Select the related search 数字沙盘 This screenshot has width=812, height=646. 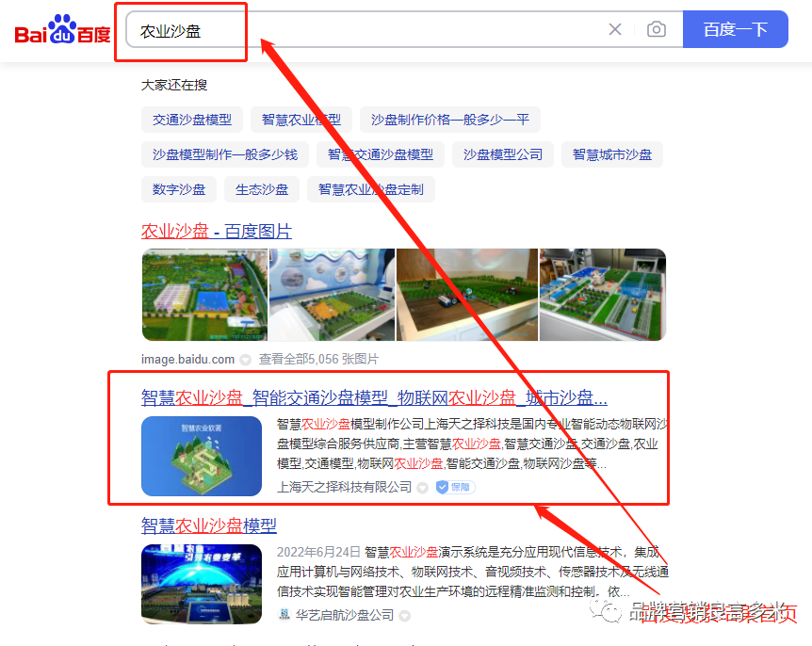pos(179,189)
